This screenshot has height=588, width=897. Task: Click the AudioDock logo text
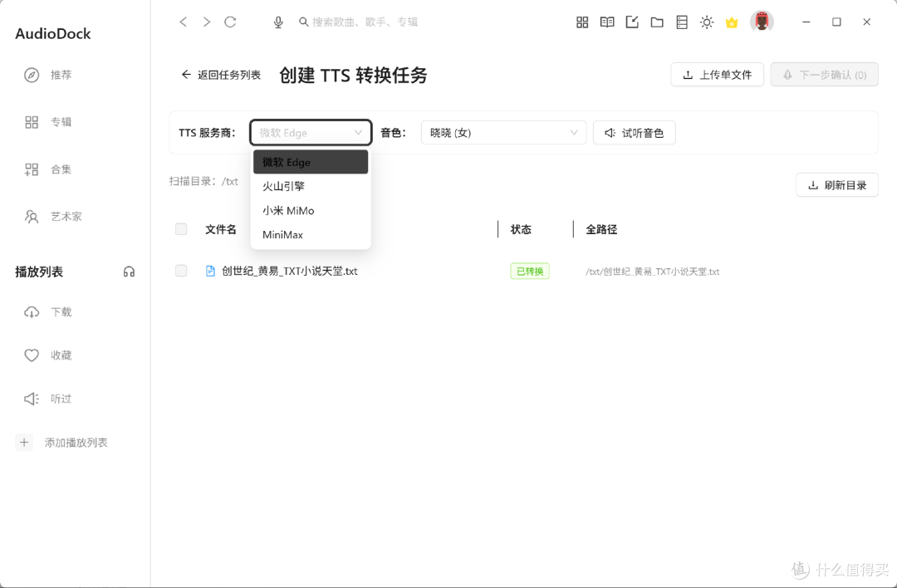tap(52, 34)
